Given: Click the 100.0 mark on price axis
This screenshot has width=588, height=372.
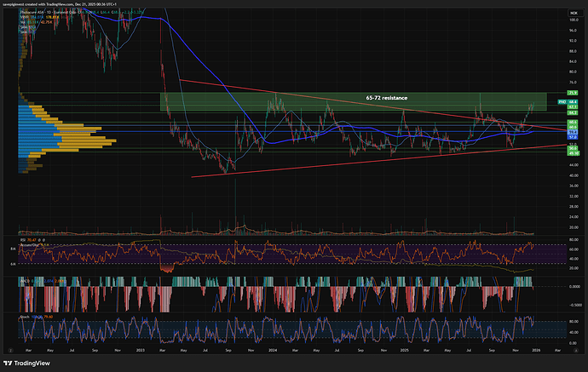Looking at the screenshot, I should pyautogui.click(x=574, y=20).
